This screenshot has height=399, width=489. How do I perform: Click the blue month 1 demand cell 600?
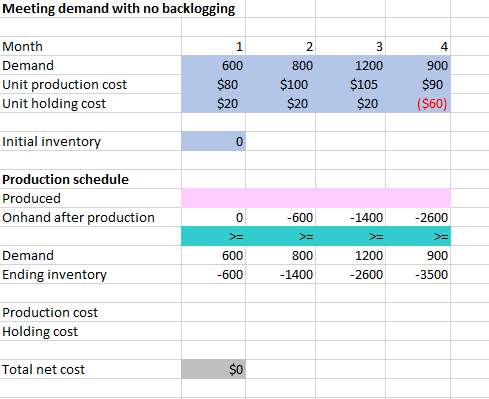click(214, 65)
